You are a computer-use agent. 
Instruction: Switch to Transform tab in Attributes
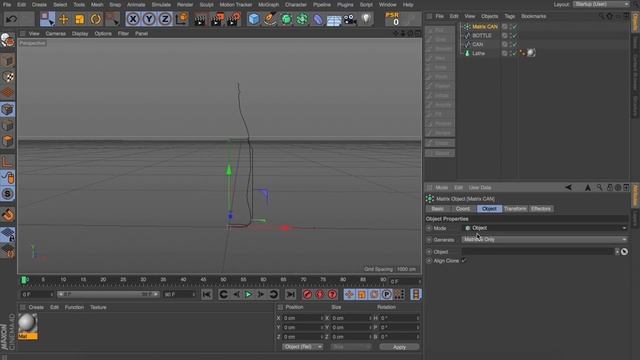[x=515, y=209]
